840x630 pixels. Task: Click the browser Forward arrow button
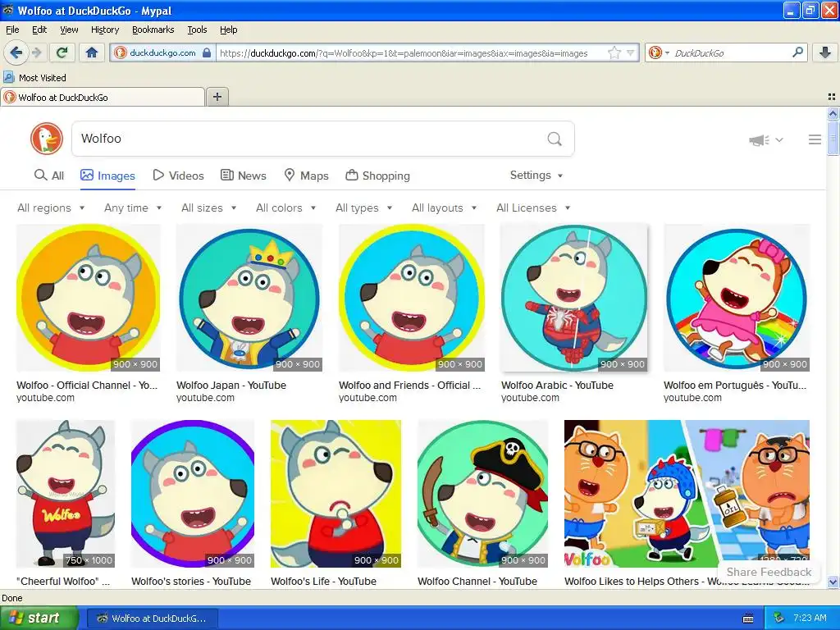click(36, 52)
